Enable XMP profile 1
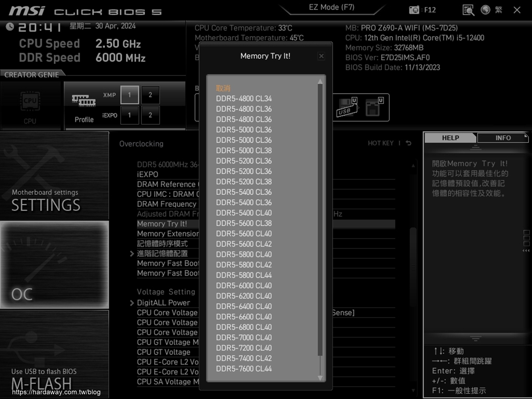This screenshot has width=532, height=399. [x=129, y=95]
